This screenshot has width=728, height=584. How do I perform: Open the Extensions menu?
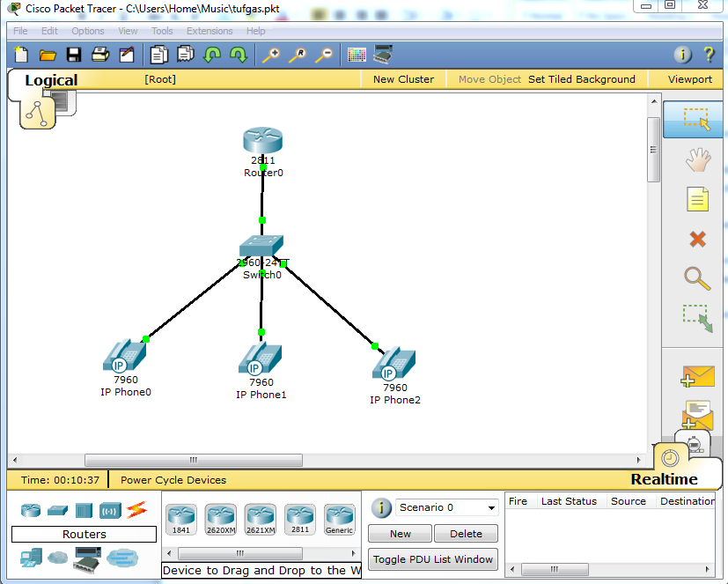pos(210,31)
